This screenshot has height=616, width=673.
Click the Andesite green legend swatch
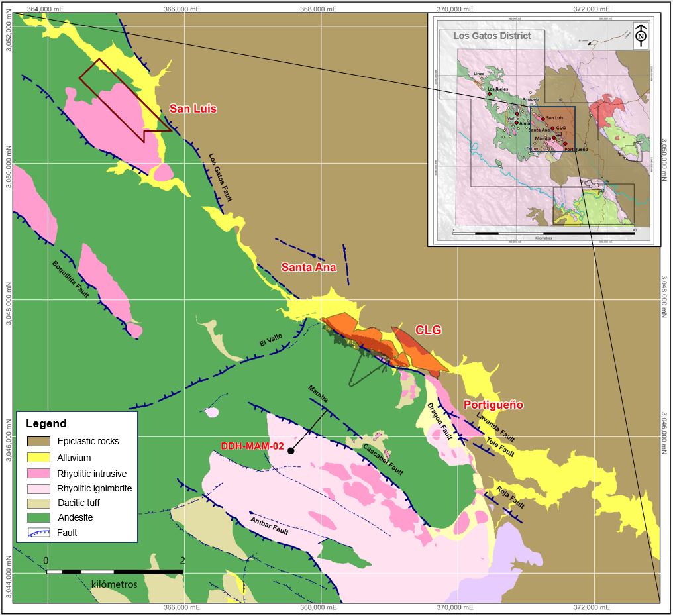38,518
